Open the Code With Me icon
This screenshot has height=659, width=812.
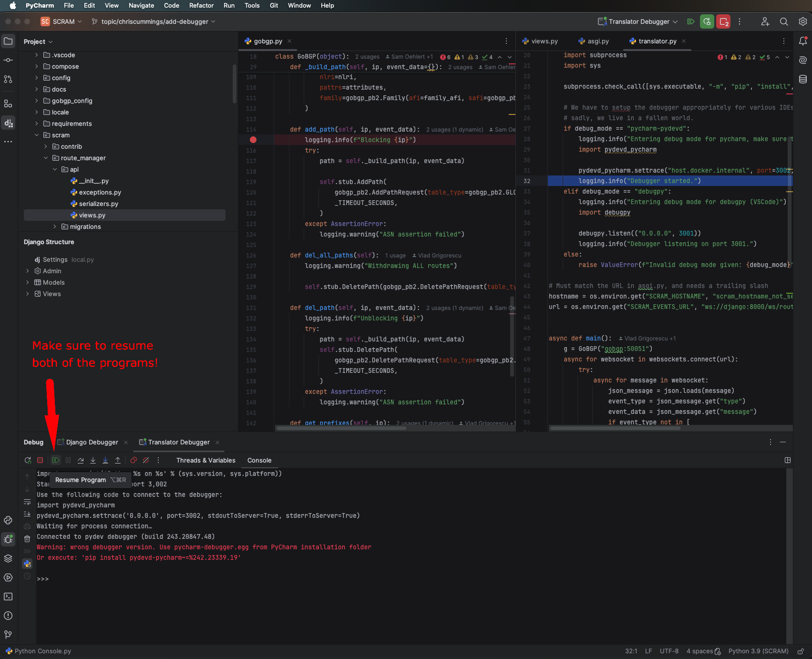(x=765, y=21)
